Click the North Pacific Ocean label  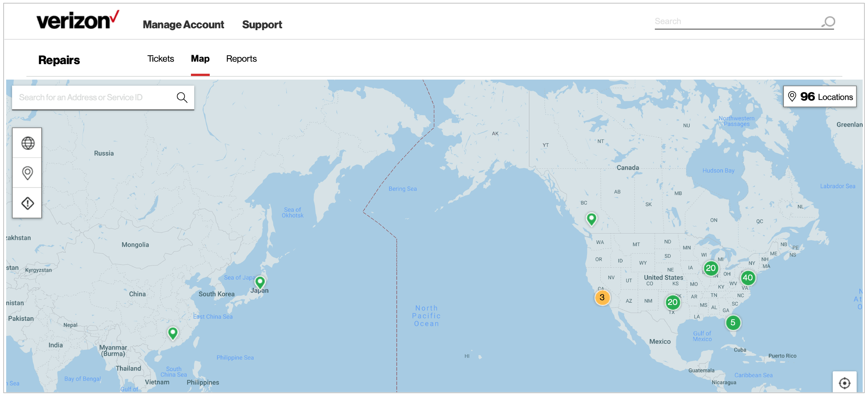(426, 316)
